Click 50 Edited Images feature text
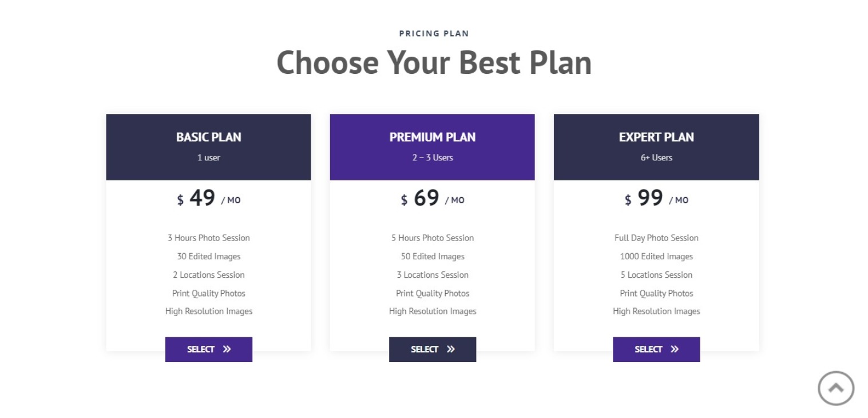 pos(433,257)
